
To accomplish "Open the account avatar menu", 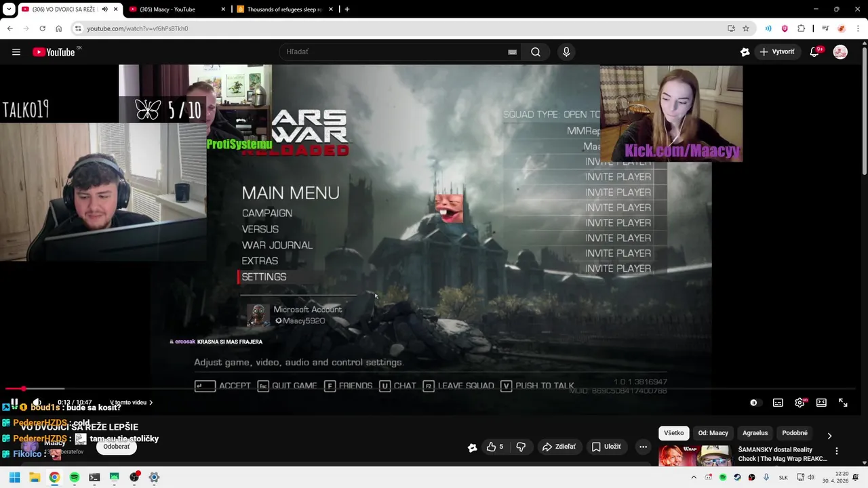I will point(840,52).
